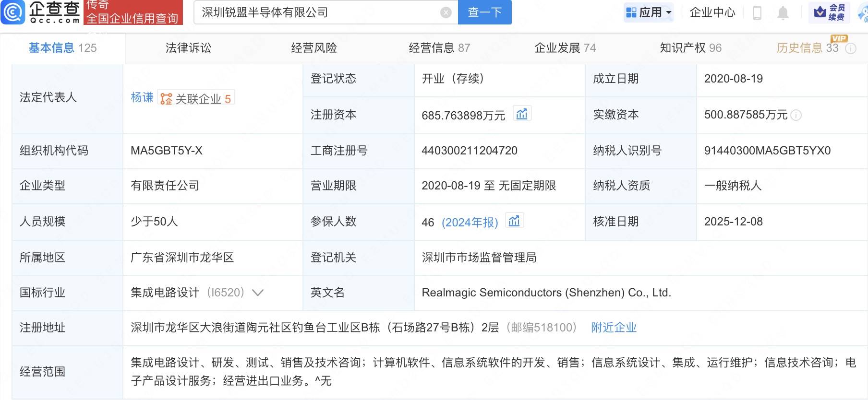Expand the 集成电路设计 industry chevron
The width and height of the screenshot is (868, 400).
(x=258, y=293)
